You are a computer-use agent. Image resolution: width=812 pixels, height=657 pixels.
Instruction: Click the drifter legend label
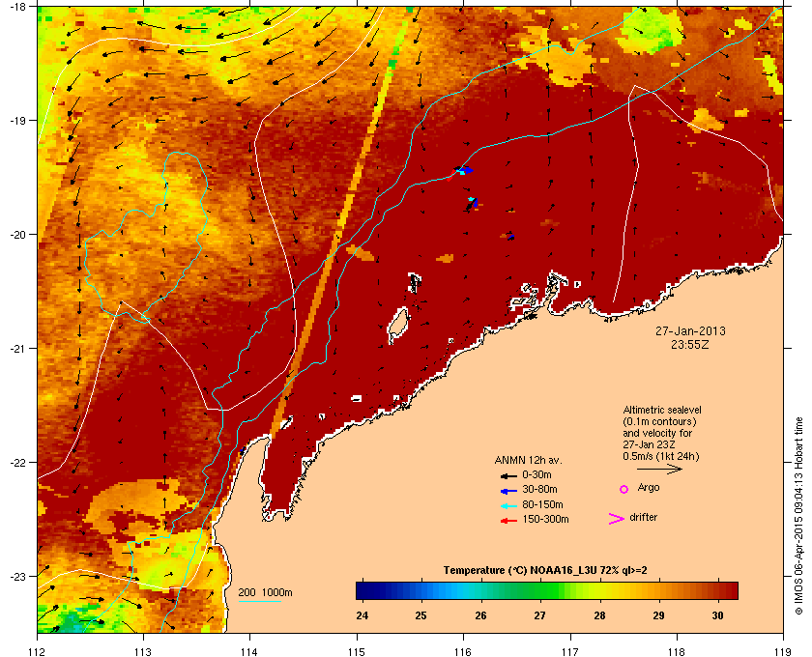point(643,517)
